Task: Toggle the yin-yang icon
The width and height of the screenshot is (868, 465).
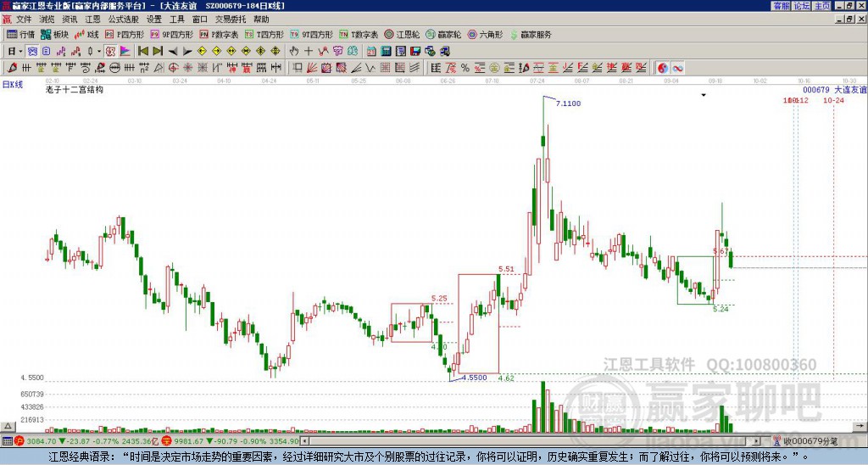Action: 663,68
